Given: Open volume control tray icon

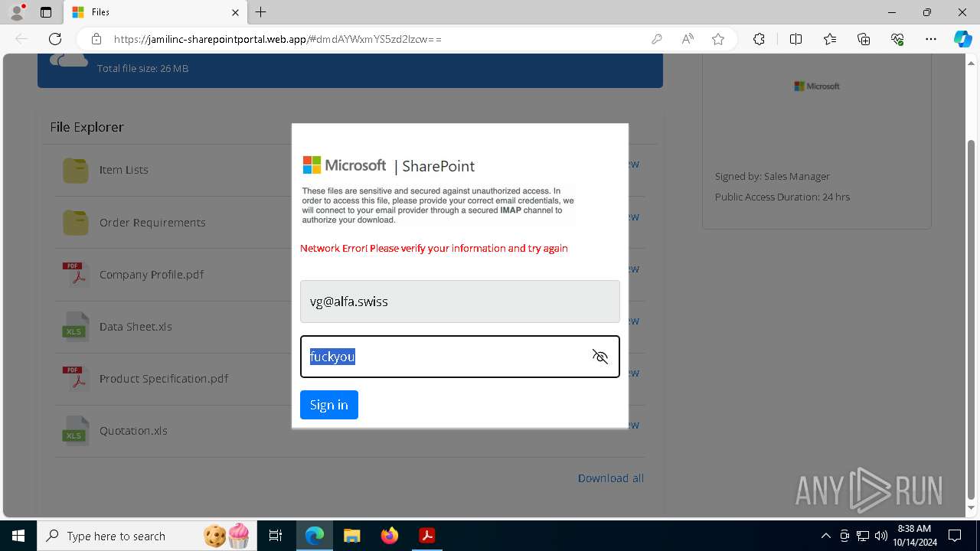Looking at the screenshot, I should click(x=881, y=536).
